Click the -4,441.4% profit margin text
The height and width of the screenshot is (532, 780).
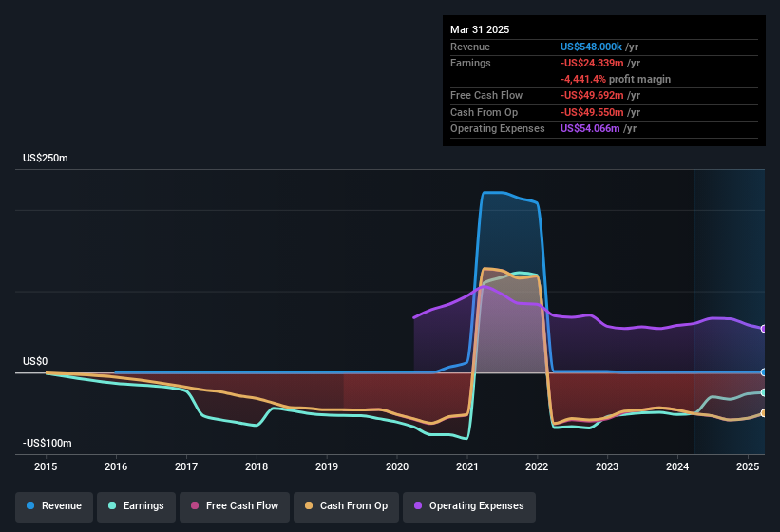point(616,79)
